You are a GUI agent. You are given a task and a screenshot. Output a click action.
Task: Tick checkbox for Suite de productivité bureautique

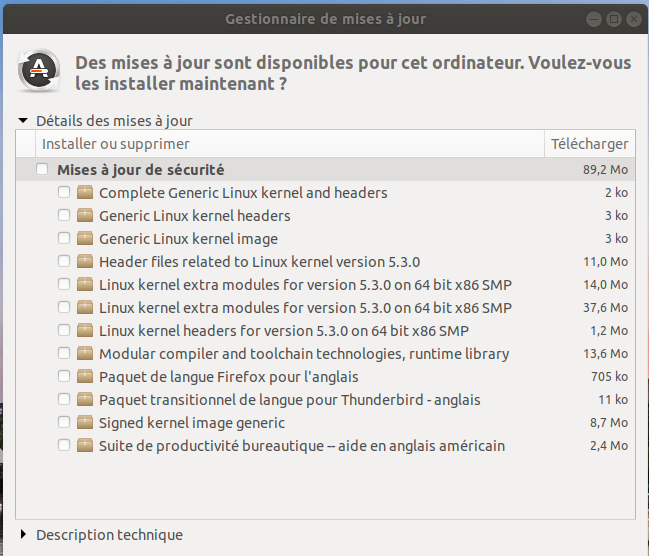64,445
